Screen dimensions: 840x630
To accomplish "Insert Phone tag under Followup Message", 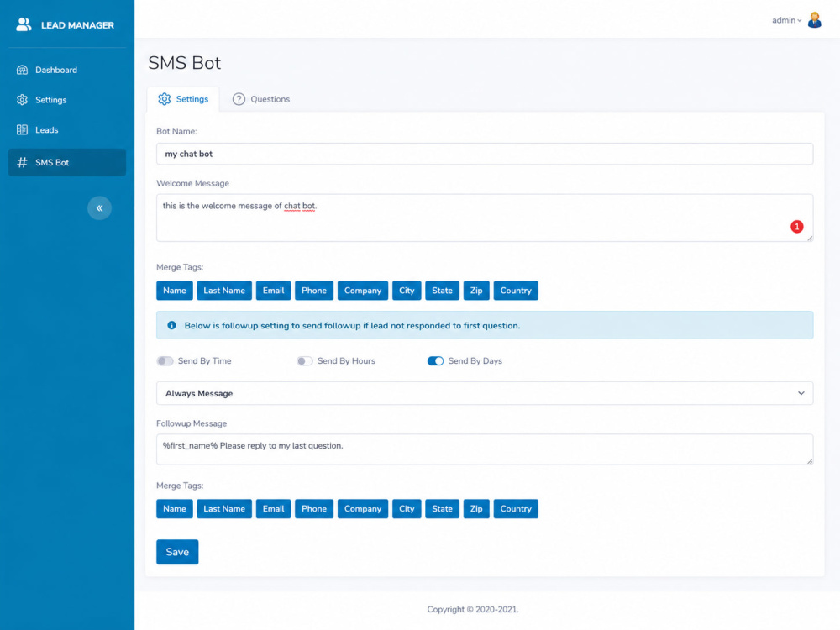I will [314, 509].
